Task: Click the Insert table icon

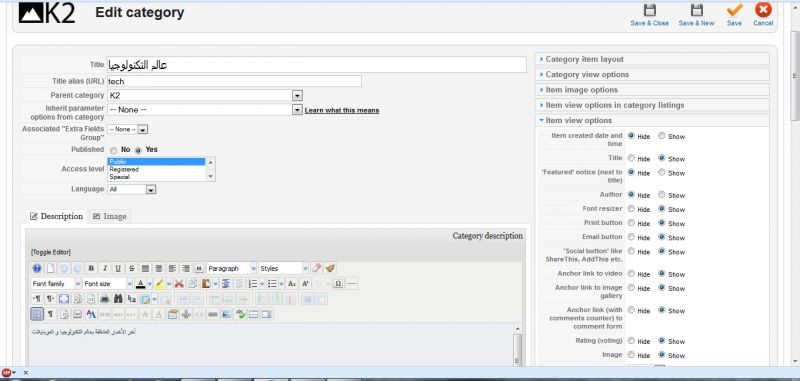Action: pyautogui.click(x=145, y=299)
